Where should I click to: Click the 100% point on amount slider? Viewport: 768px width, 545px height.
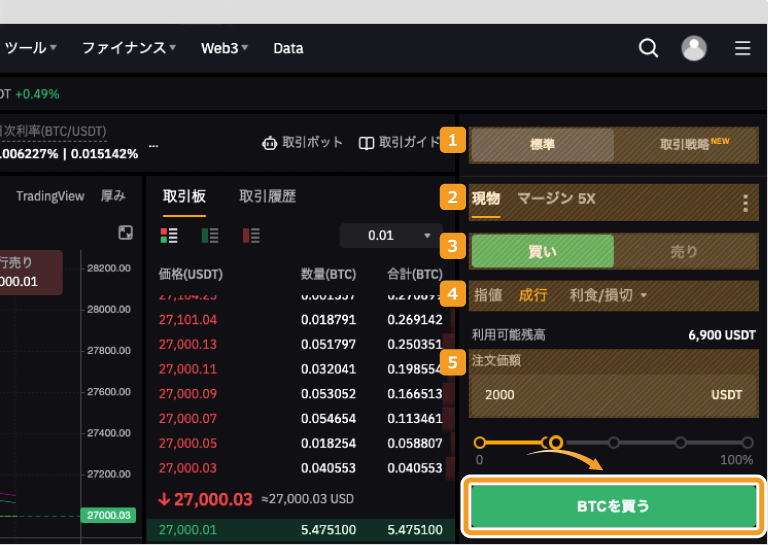[746, 442]
